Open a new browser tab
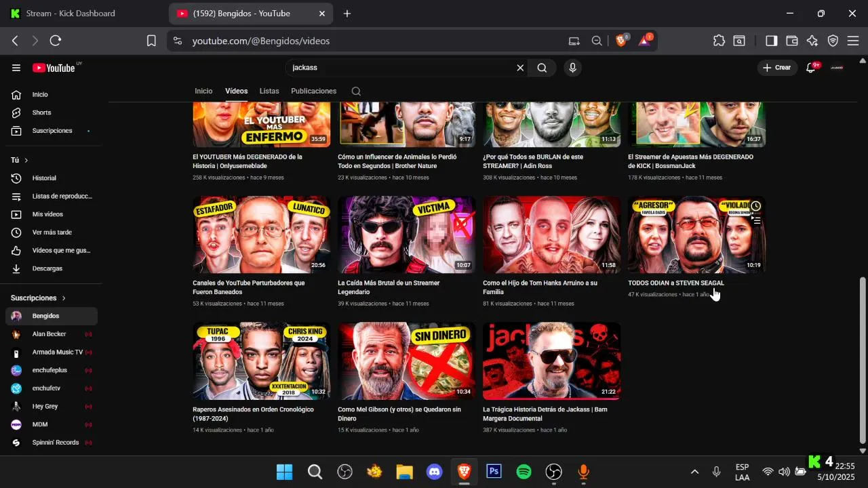This screenshot has width=868, height=488. point(347,14)
